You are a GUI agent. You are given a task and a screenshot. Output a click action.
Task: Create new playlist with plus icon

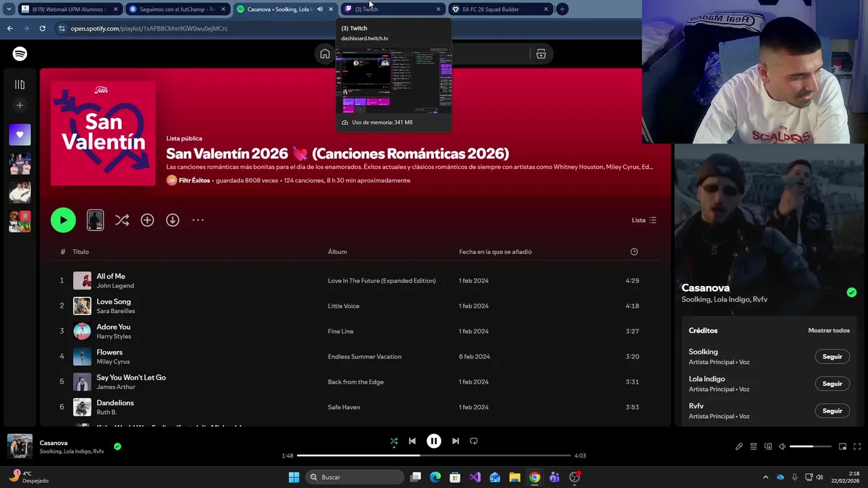[20, 105]
